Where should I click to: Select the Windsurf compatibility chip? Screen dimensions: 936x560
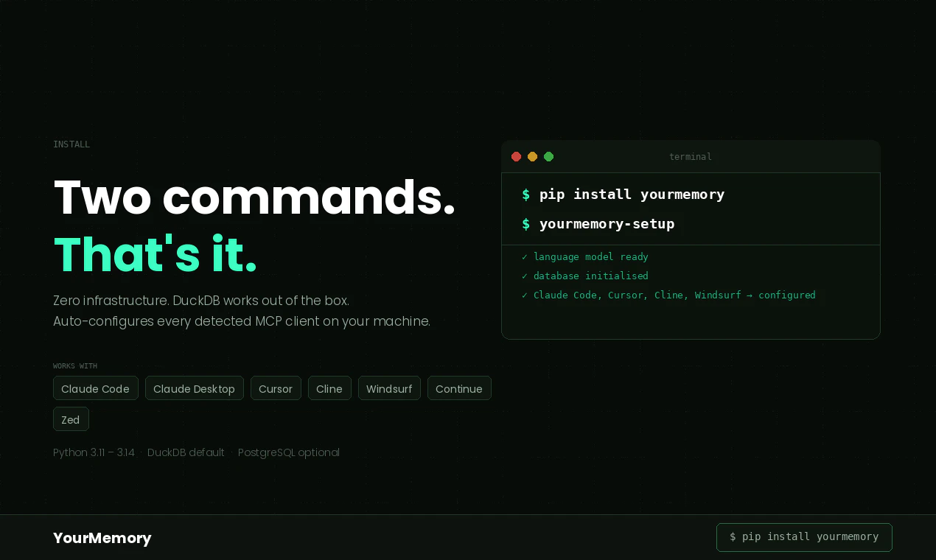tap(389, 388)
